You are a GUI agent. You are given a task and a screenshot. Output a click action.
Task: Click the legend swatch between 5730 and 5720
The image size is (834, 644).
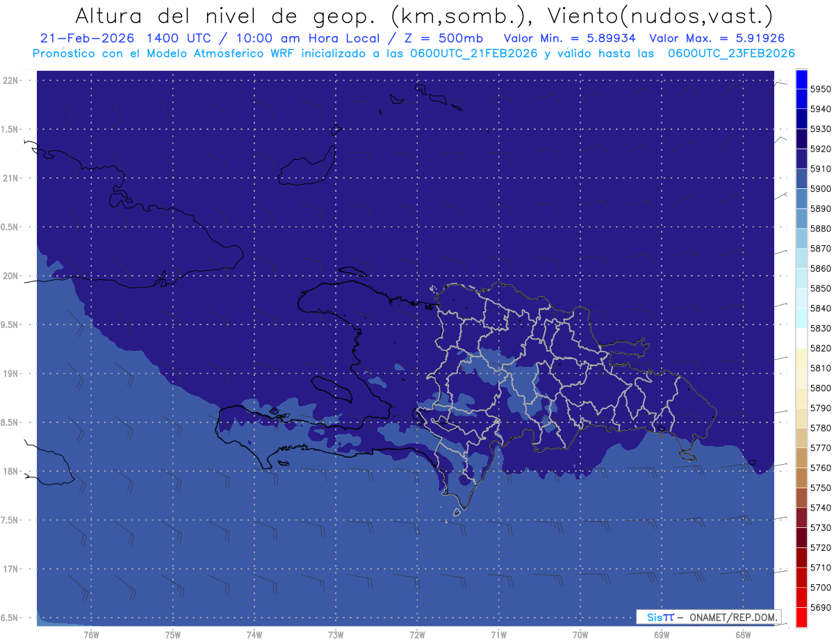tap(801, 537)
